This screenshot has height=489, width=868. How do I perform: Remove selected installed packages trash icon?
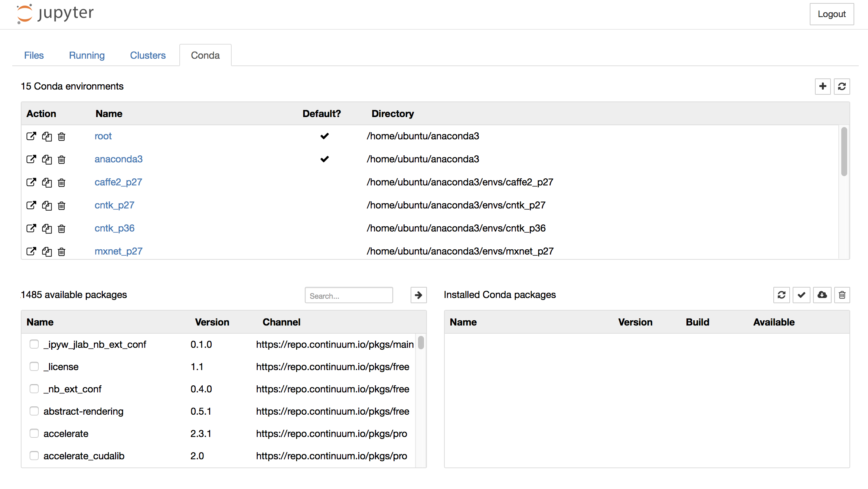pos(842,295)
